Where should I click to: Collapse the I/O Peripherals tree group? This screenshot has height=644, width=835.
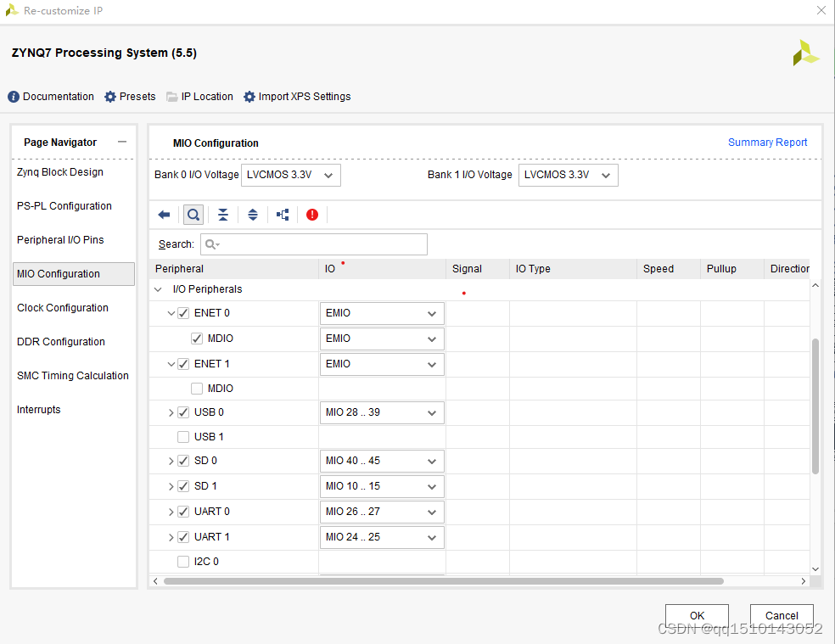(x=158, y=290)
